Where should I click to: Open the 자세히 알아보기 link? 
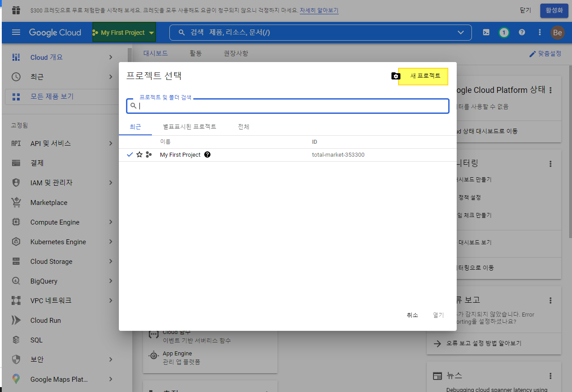tap(319, 10)
